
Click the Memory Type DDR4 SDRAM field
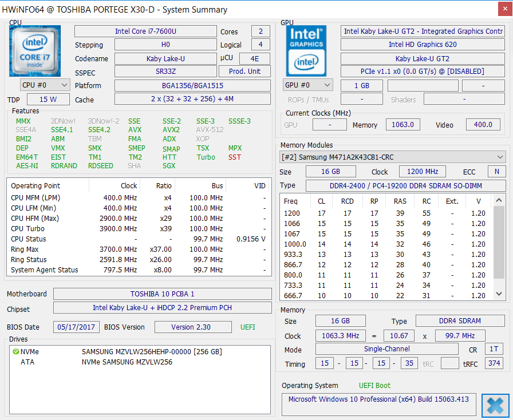point(460,321)
